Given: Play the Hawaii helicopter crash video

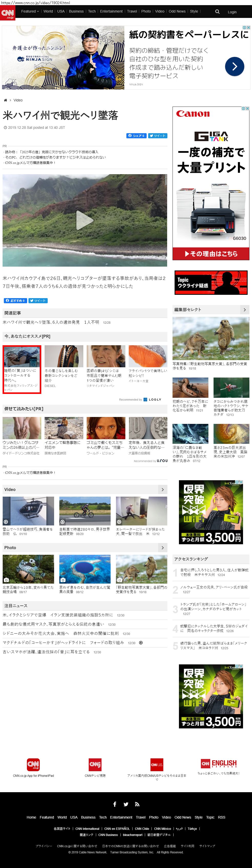Looking at the screenshot, I should click(84, 220).
